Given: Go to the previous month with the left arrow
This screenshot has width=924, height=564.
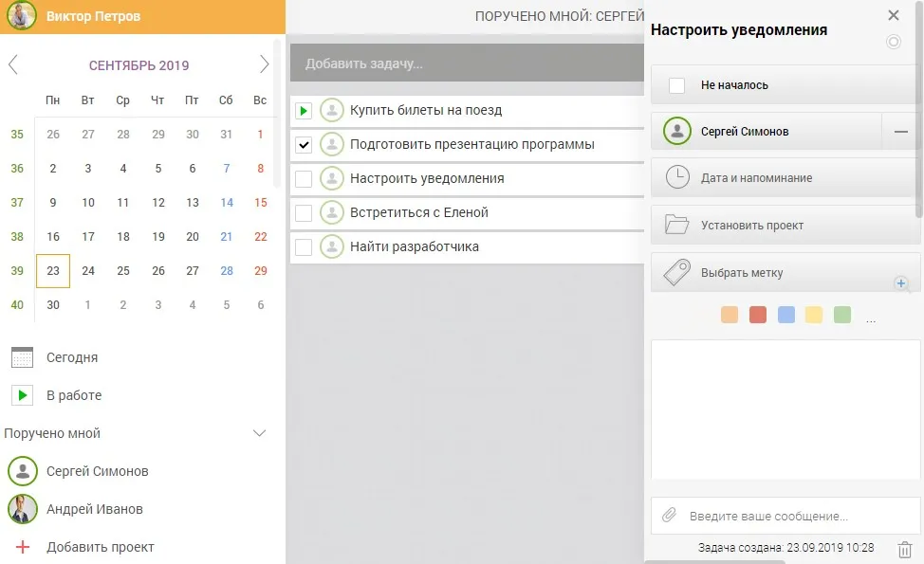Looking at the screenshot, I should pos(13,64).
